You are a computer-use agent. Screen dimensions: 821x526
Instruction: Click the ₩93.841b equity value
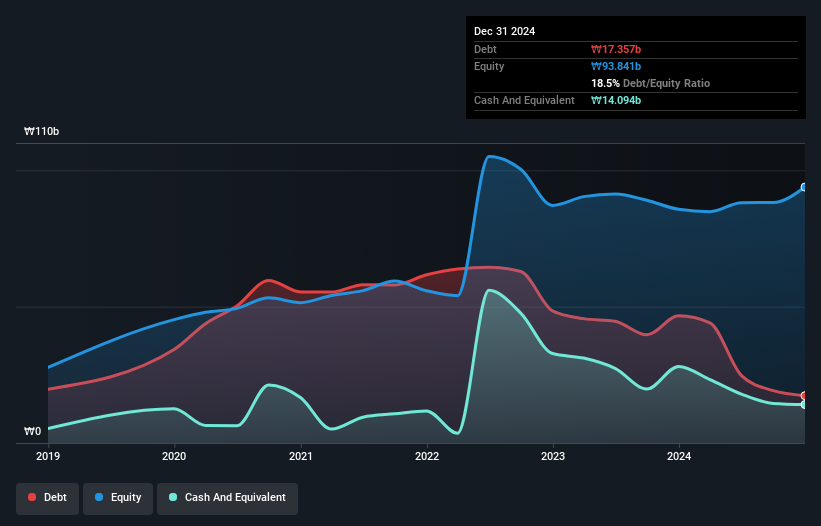616,66
